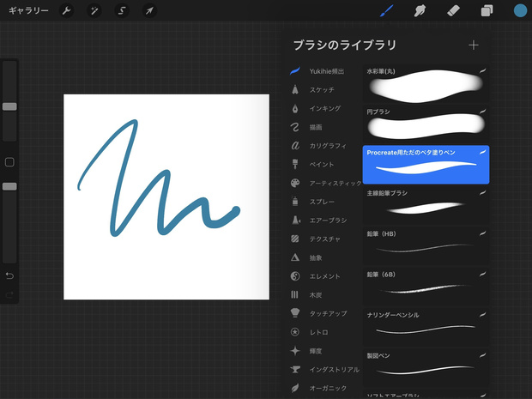Open the アーティスティック brush set
Viewport: 532px width, 399px height.
pos(324,184)
